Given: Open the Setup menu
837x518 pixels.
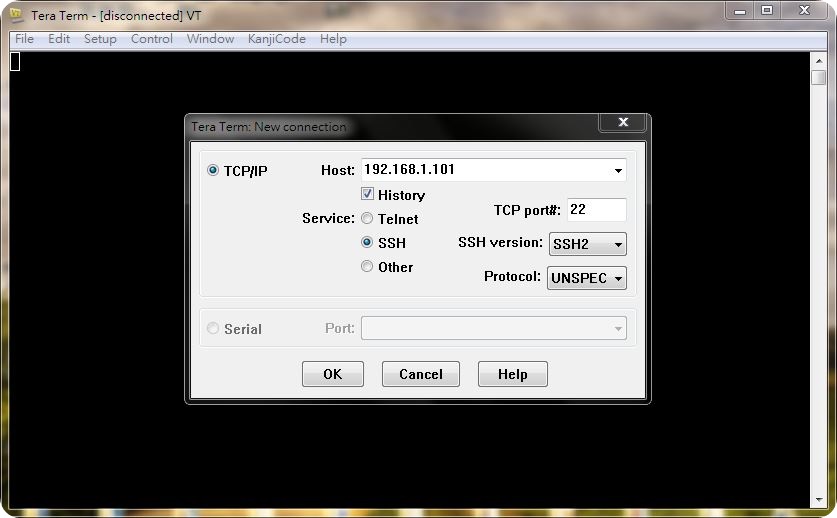Looking at the screenshot, I should point(100,39).
